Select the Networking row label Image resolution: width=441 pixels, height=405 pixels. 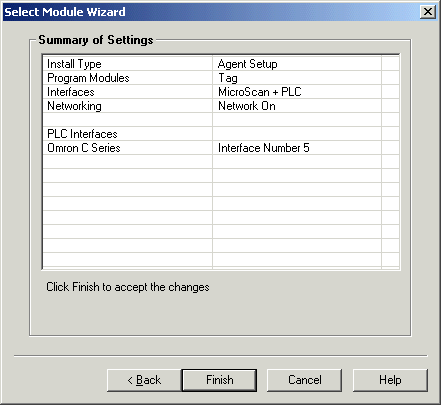point(74,106)
